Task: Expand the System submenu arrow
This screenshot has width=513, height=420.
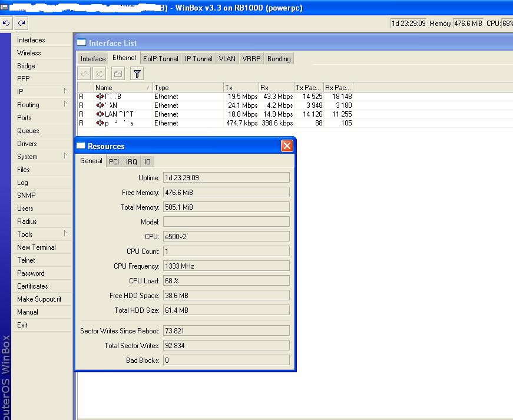Action: tap(65, 156)
